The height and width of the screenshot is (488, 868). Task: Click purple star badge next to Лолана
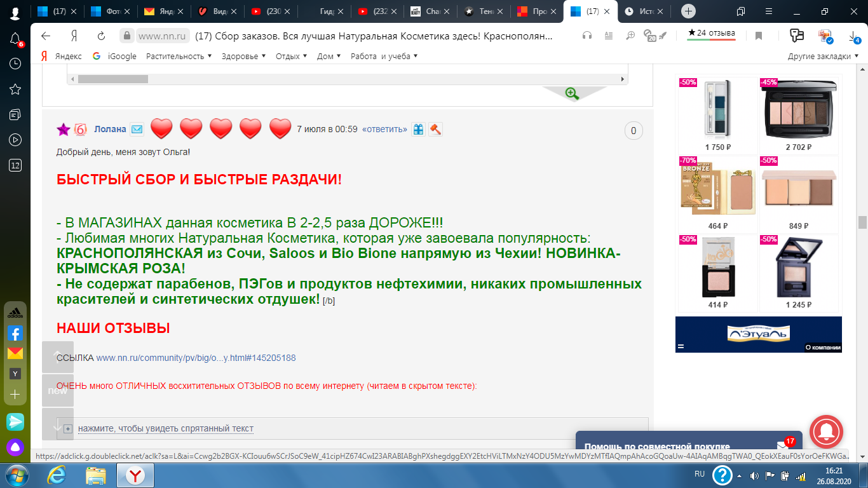tap(64, 130)
